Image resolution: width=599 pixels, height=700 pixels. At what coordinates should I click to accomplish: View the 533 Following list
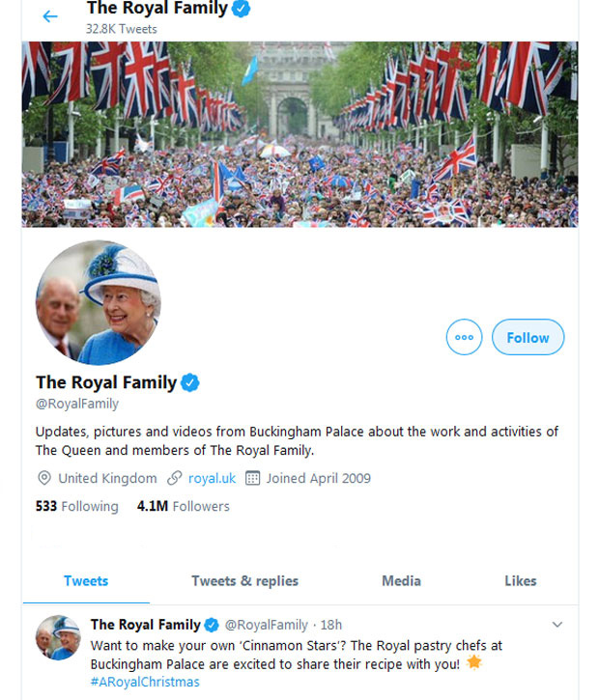(76, 506)
